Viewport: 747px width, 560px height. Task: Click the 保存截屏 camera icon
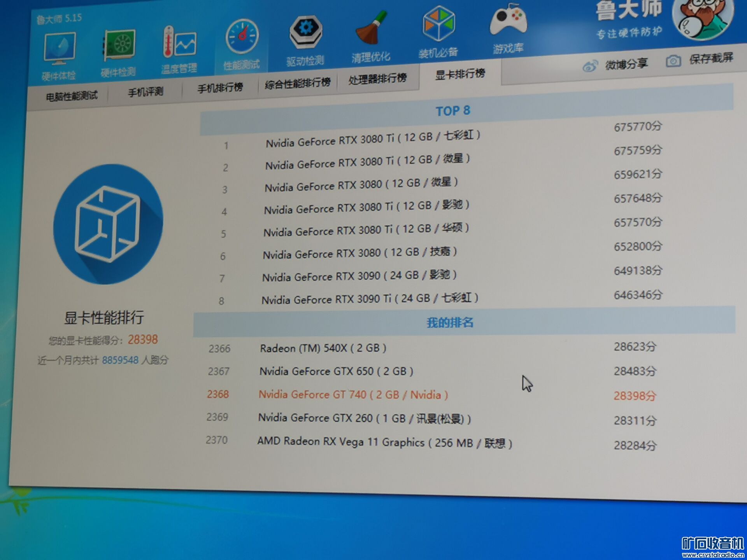point(673,61)
